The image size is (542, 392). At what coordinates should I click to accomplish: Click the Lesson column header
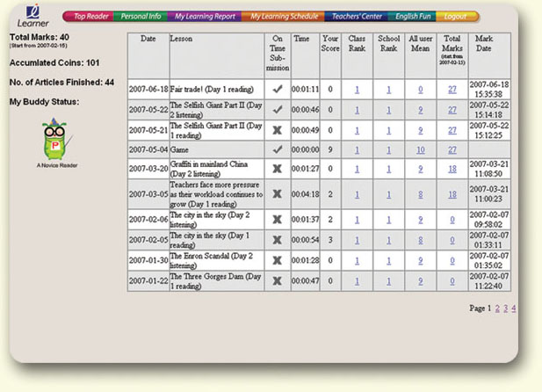coord(181,40)
